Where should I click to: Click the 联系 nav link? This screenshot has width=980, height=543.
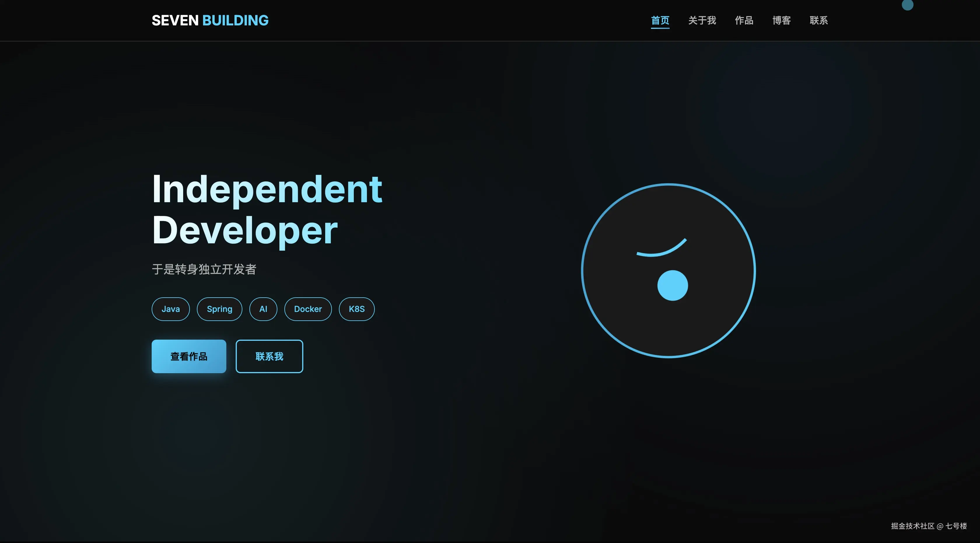point(819,20)
